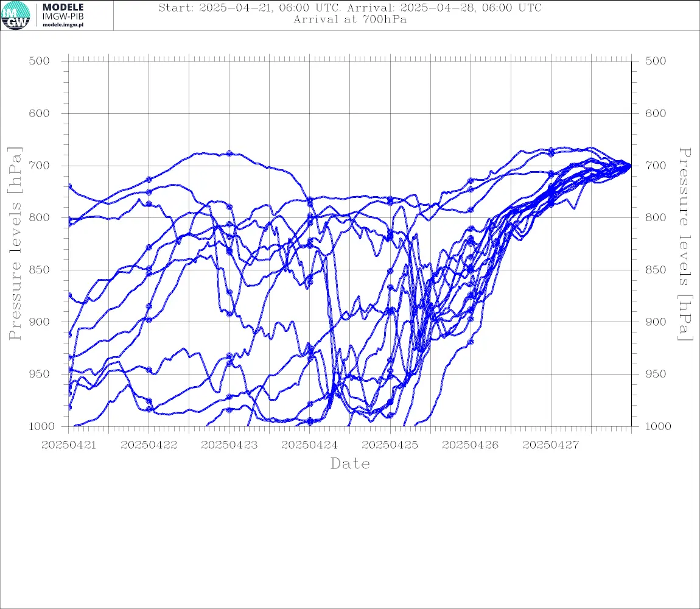Viewport: 700px width, 609px height.
Task: Click the 20250424 date label
Action: [x=309, y=445]
